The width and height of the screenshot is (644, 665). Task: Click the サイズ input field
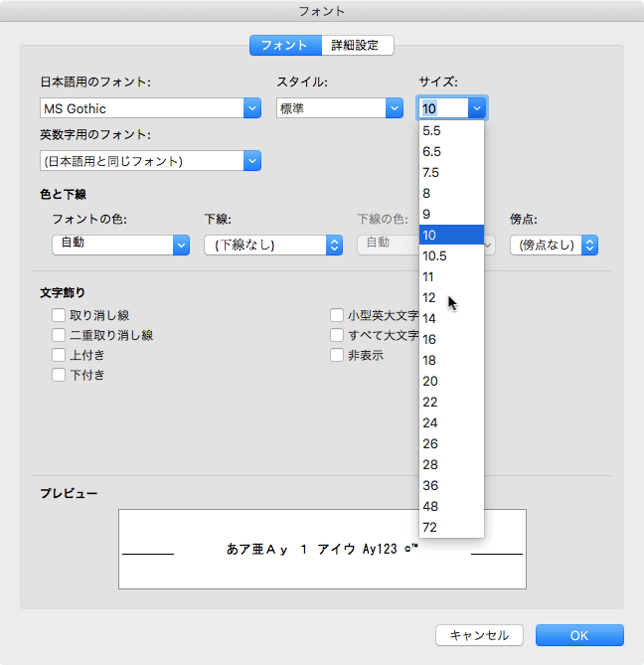[441, 108]
